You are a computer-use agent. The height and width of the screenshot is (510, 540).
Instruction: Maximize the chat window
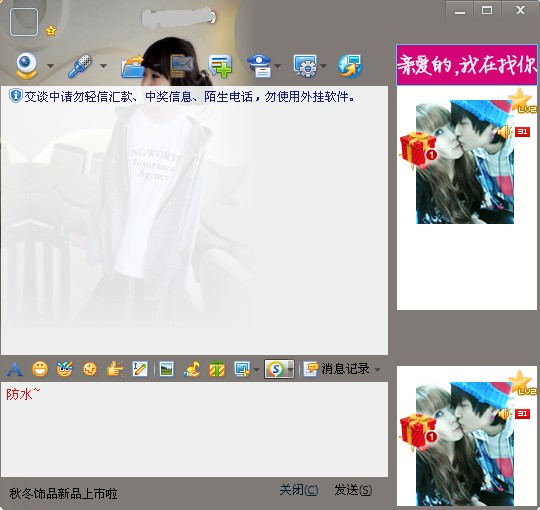487,10
